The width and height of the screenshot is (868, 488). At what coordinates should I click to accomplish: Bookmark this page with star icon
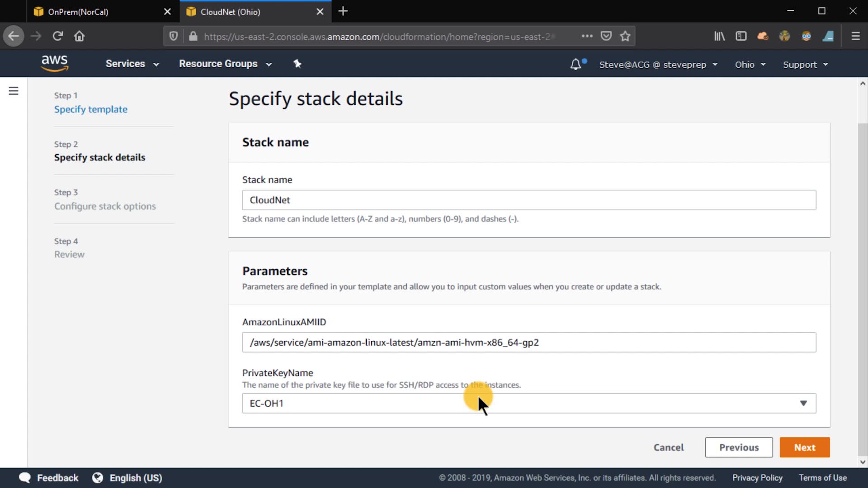625,36
